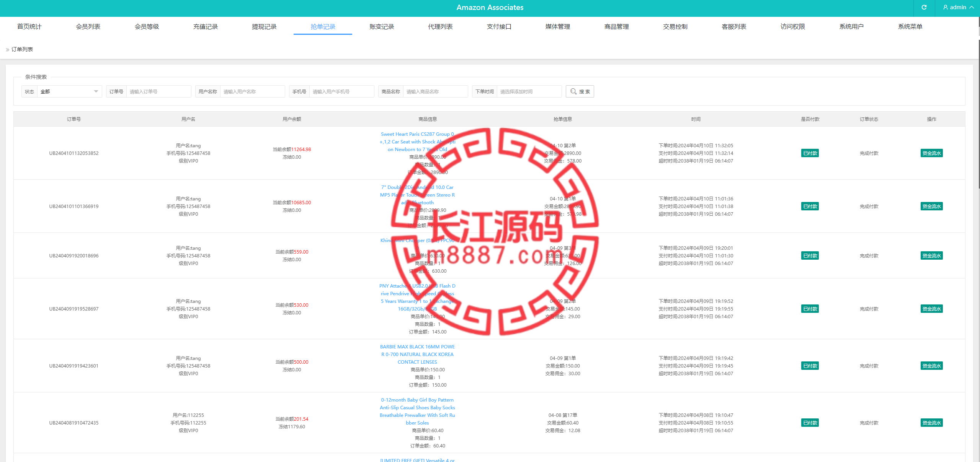980x462 pixels.
Task: Open 代理列表 tab
Action: coord(440,26)
